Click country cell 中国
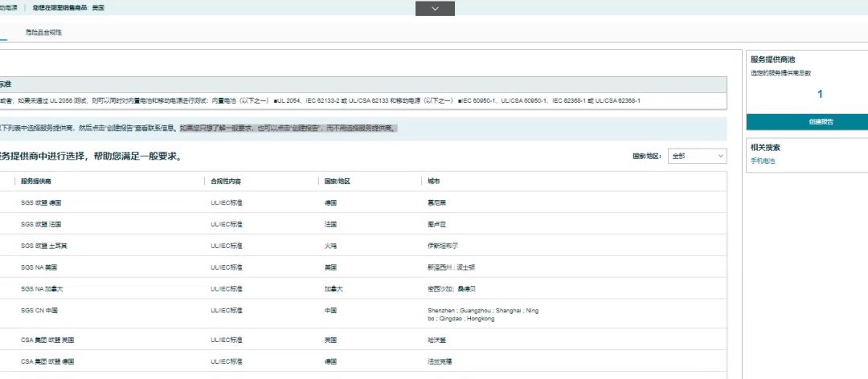Screen dimensions: 868x379 (x=330, y=311)
